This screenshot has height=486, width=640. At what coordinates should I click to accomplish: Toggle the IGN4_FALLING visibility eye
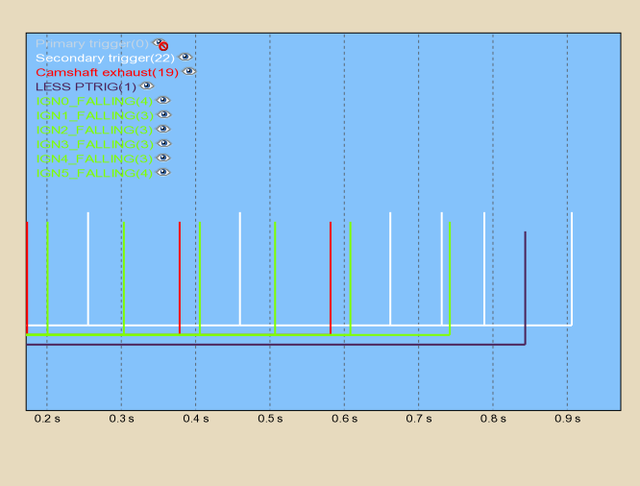(x=163, y=158)
